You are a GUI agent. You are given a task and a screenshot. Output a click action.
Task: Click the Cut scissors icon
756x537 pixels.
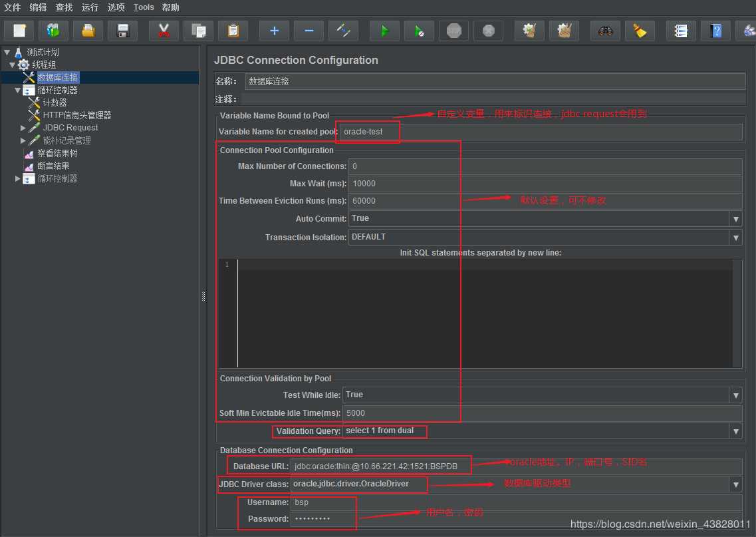[164, 31]
